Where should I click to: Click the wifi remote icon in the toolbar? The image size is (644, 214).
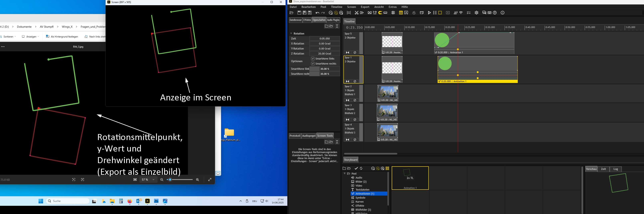click(461, 13)
